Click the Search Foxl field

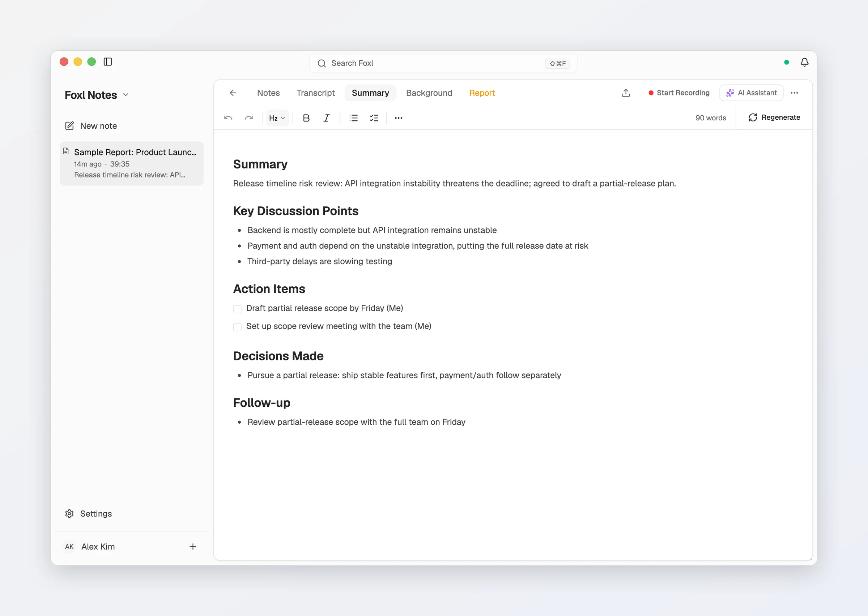443,63
